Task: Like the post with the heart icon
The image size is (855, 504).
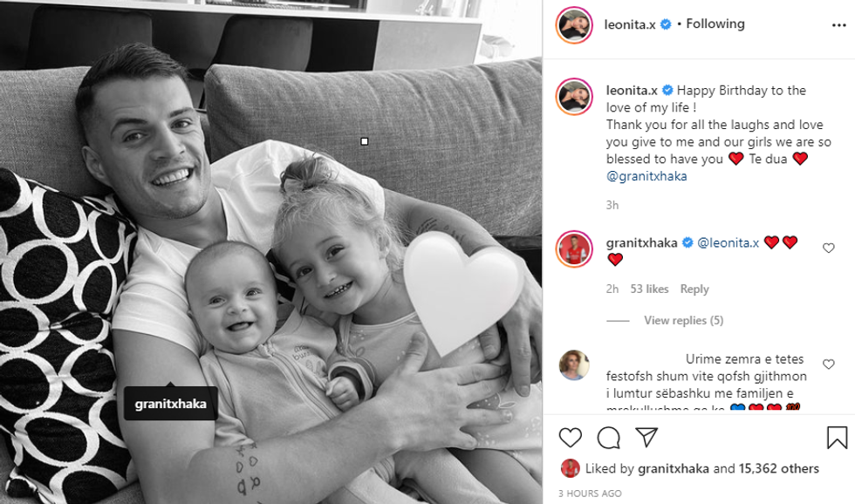Action: pyautogui.click(x=571, y=438)
